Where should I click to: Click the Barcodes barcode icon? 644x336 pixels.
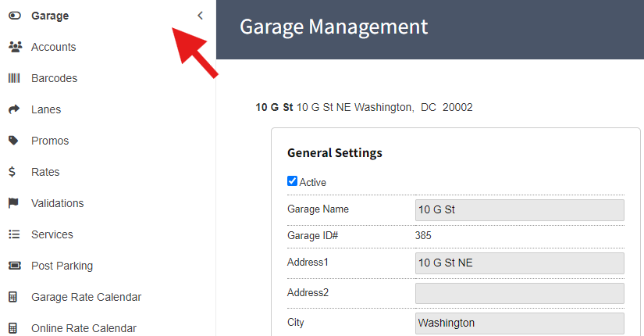pos(14,78)
